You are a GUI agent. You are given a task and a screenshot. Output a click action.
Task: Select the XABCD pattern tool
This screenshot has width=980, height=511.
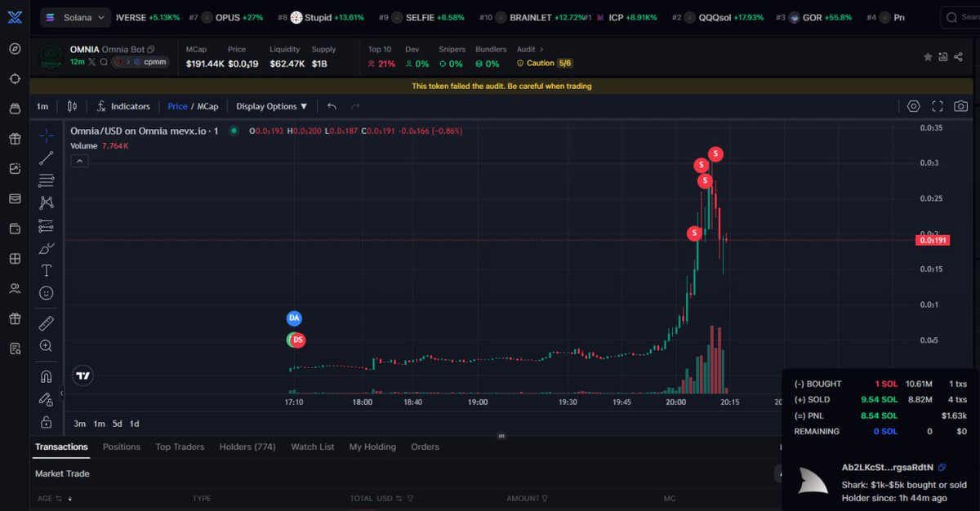[47, 202]
